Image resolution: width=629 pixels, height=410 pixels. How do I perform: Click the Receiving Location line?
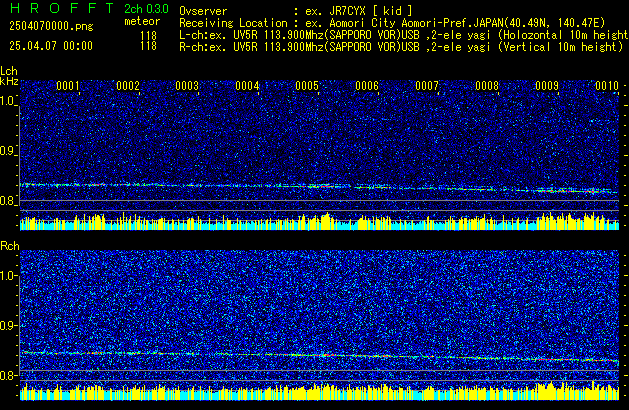(392, 23)
